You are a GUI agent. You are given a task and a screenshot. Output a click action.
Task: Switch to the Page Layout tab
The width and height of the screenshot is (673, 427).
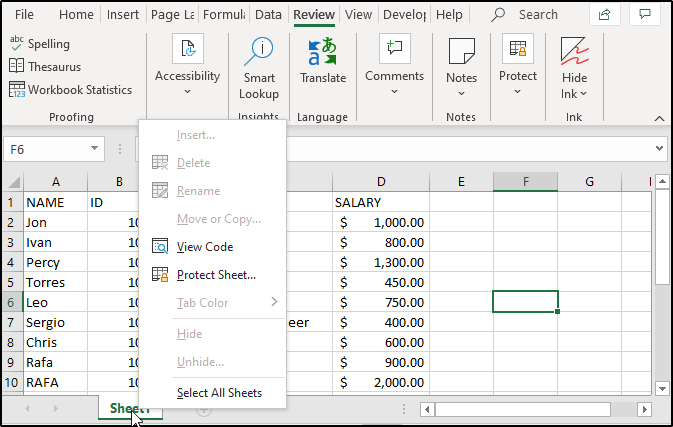pyautogui.click(x=173, y=15)
